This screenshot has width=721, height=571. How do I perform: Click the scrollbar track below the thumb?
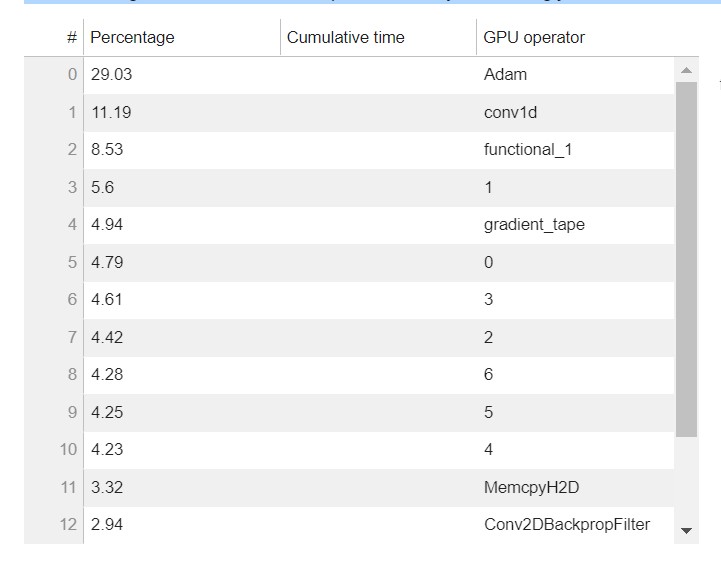tap(686, 480)
